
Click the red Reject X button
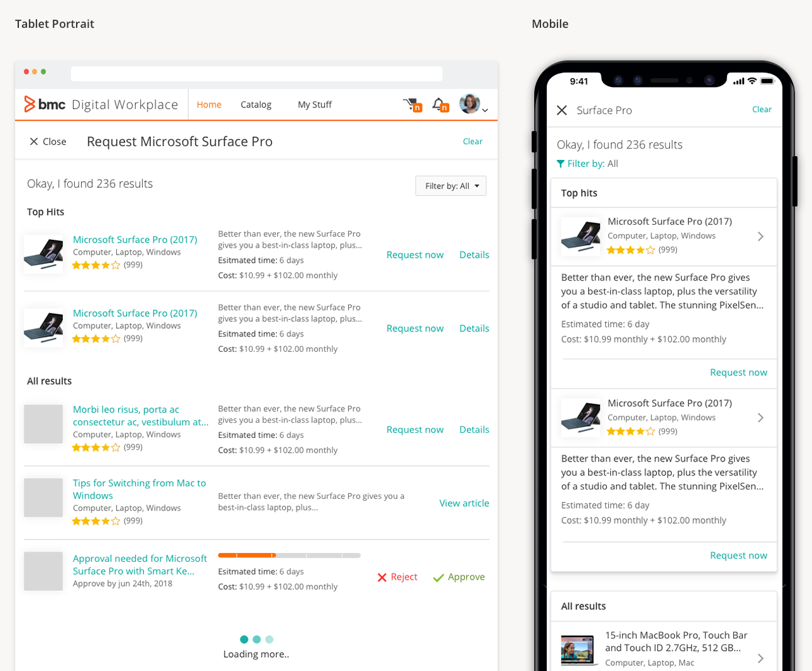397,577
